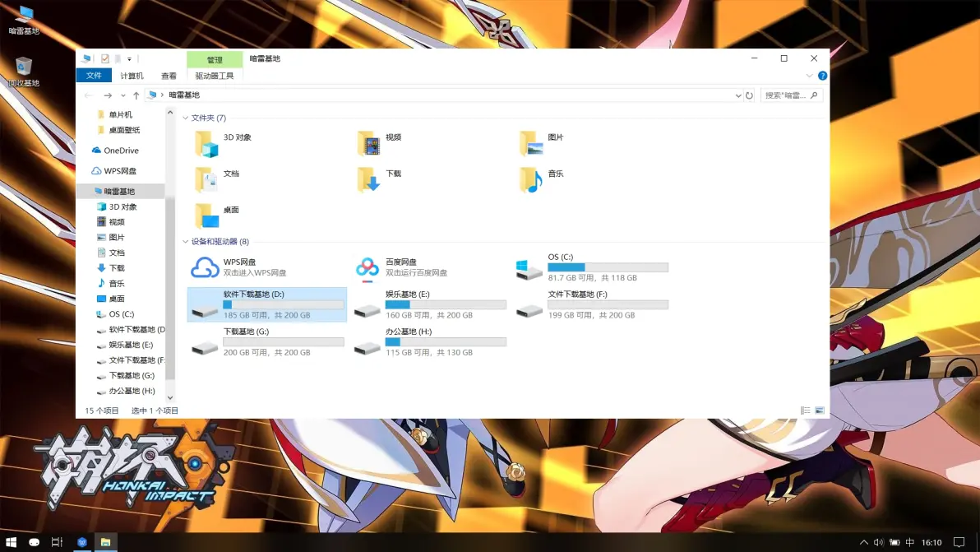Select 下载基地 (G:) drive
980x552 pixels.
(267, 342)
